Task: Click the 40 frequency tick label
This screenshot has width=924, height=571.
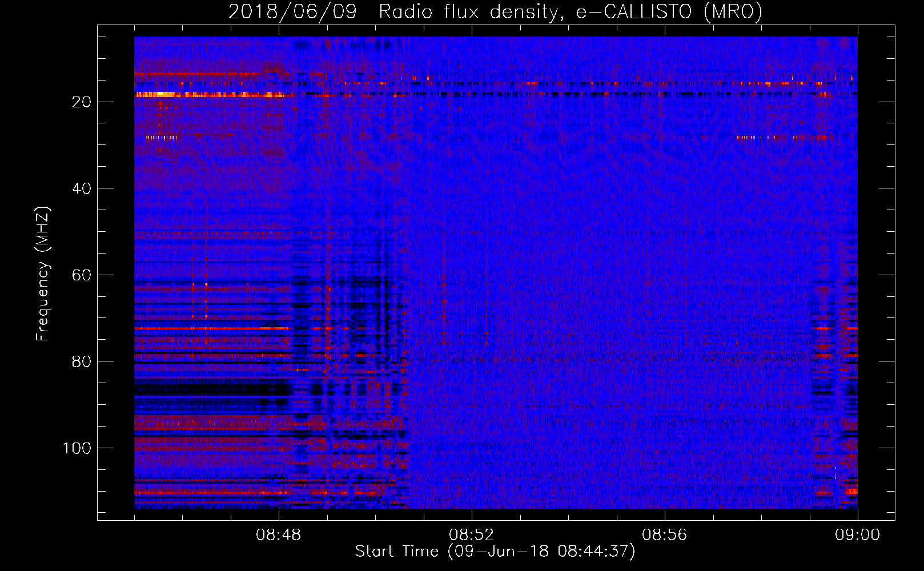Action: click(x=82, y=188)
